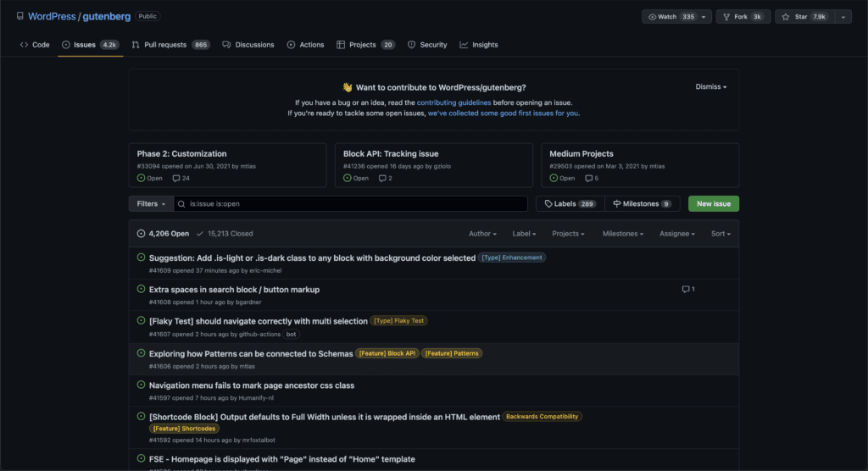Click the [Type] Flaky Test label
Viewport: 868px width, 471px height.
[398, 320]
